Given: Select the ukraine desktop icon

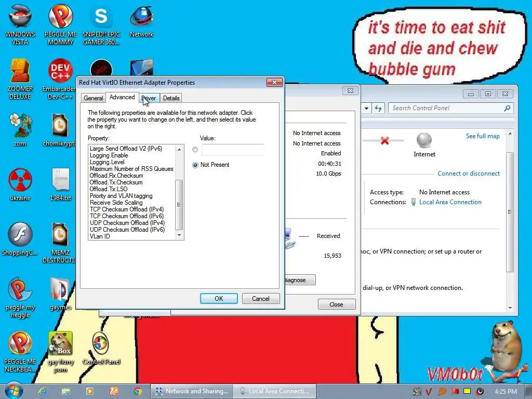Looking at the screenshot, I should [20, 184].
